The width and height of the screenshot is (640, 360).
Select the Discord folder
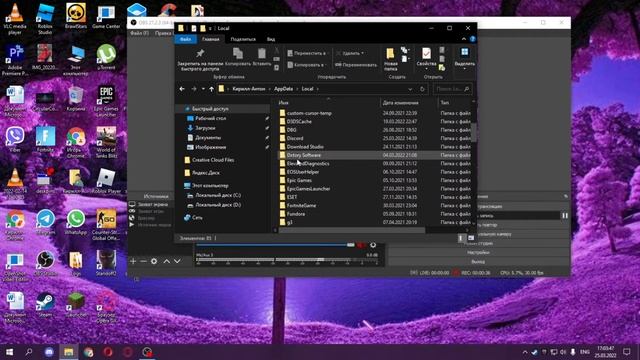pyautogui.click(x=295, y=138)
